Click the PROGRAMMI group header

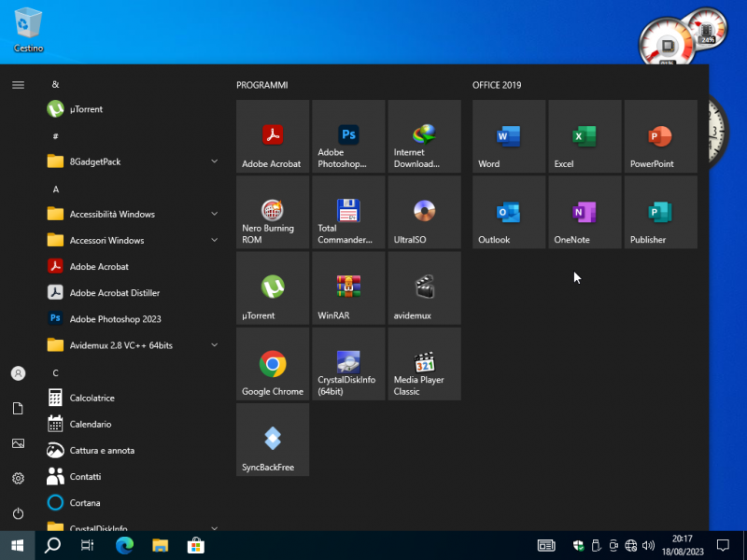click(x=262, y=85)
